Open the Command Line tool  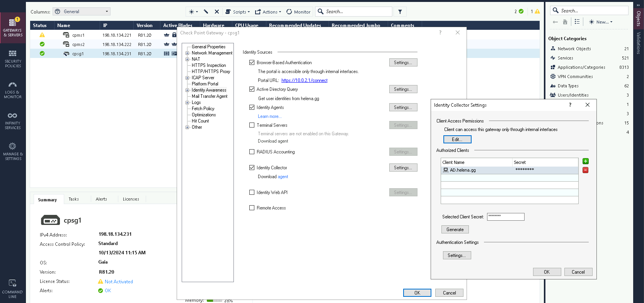13,289
